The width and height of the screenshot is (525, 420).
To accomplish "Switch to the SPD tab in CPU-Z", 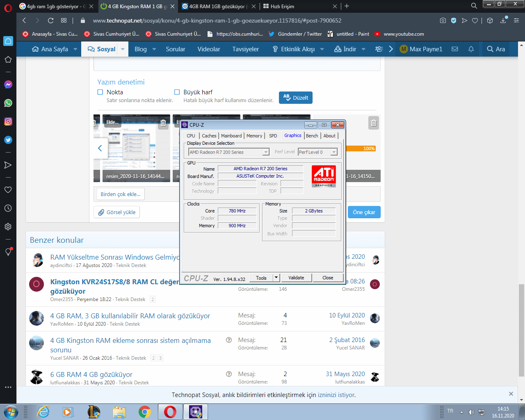I will (x=273, y=135).
